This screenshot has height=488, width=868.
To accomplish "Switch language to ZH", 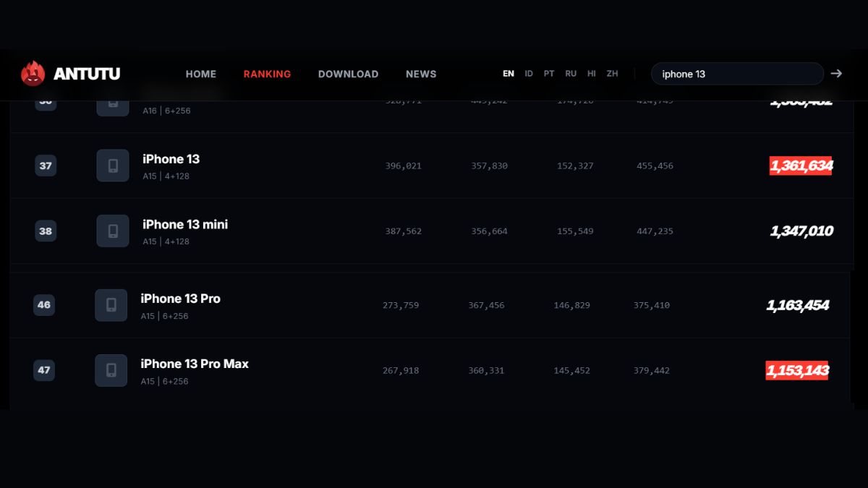I will click(x=612, y=74).
